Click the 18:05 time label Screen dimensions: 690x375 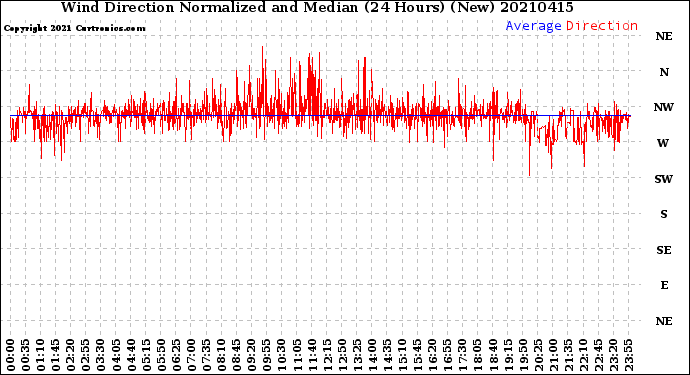[477, 355]
